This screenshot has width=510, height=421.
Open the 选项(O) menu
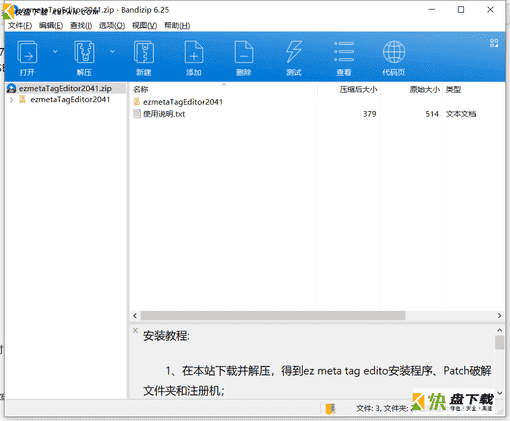[112, 26]
